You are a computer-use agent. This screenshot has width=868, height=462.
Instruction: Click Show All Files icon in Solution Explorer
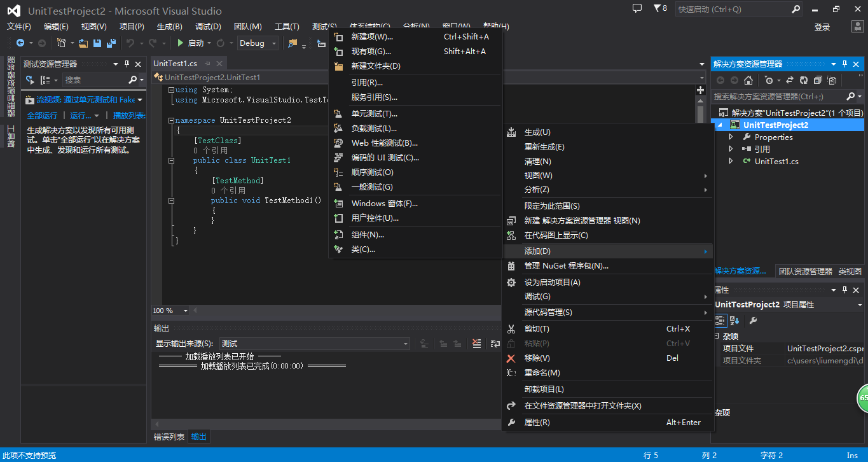pyautogui.click(x=831, y=80)
